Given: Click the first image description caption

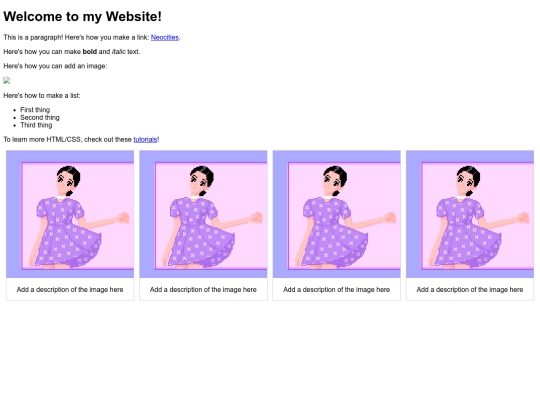Looking at the screenshot, I should point(70,290).
